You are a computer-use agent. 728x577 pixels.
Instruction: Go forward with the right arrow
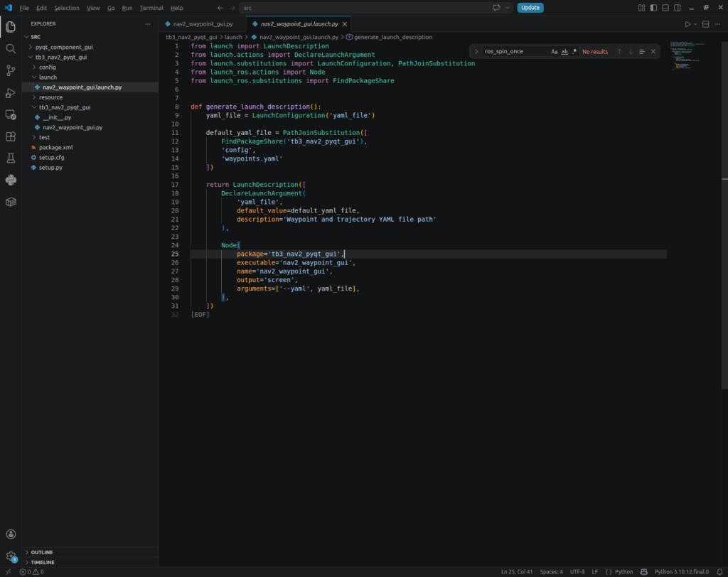232,8
